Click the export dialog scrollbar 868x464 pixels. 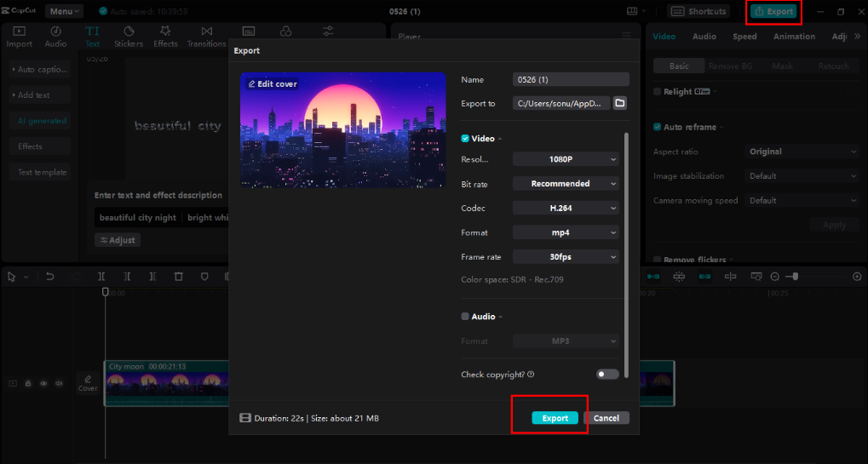pyautogui.click(x=626, y=255)
